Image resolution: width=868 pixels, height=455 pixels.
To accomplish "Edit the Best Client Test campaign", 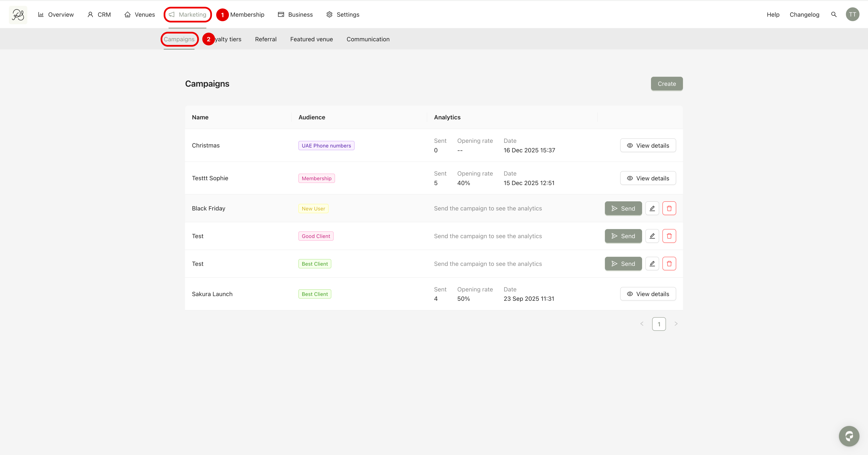I will [x=652, y=264].
